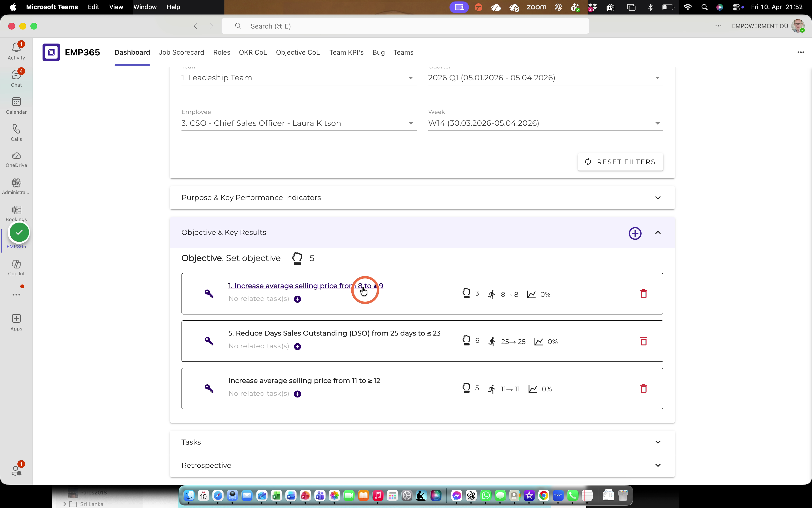This screenshot has height=508, width=812.
Task: Open the Objective CoL tab
Action: pos(298,52)
